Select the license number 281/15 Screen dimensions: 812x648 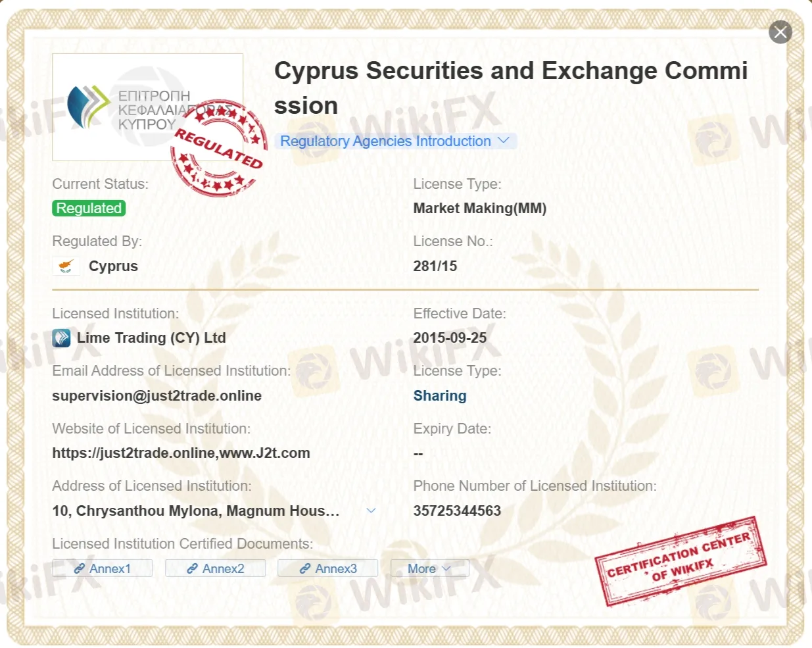click(x=435, y=266)
